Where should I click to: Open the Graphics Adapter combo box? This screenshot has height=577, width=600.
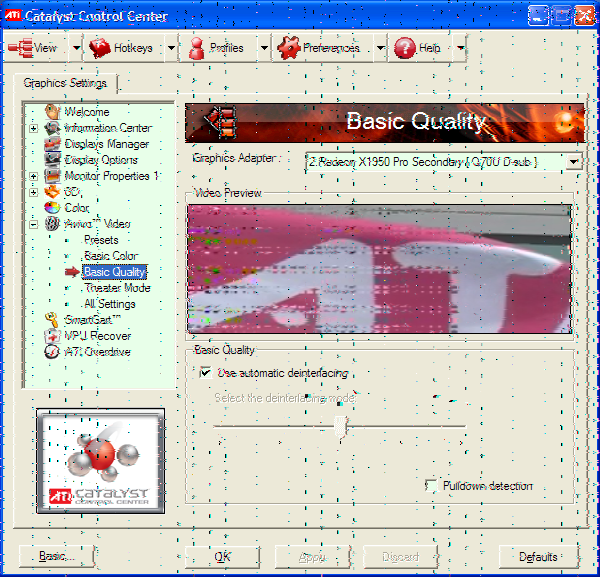(444, 162)
